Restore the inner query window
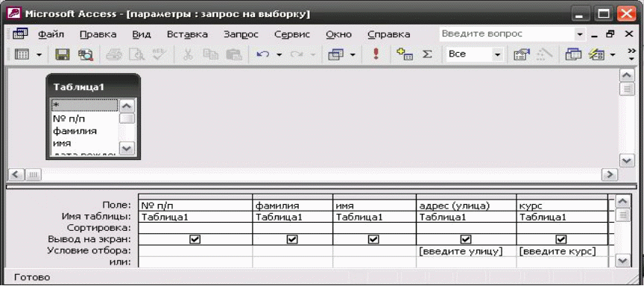Screen dimensions: 644x286 point(610,34)
